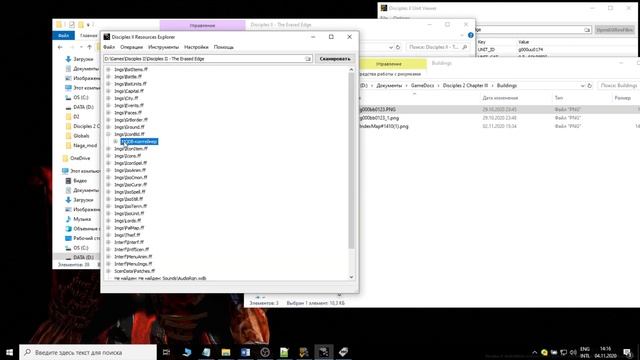Viewport: 640px width, 360px height.
Task: Switch to the Файл tab in File Explorer
Action: click(x=63, y=36)
